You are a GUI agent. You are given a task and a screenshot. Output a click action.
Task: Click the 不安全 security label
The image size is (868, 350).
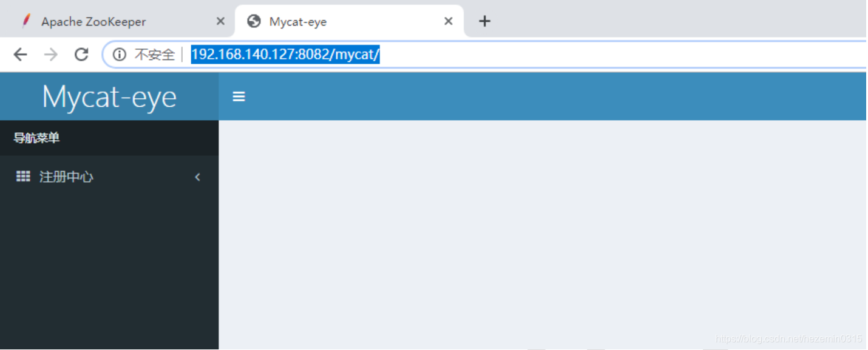(x=154, y=55)
